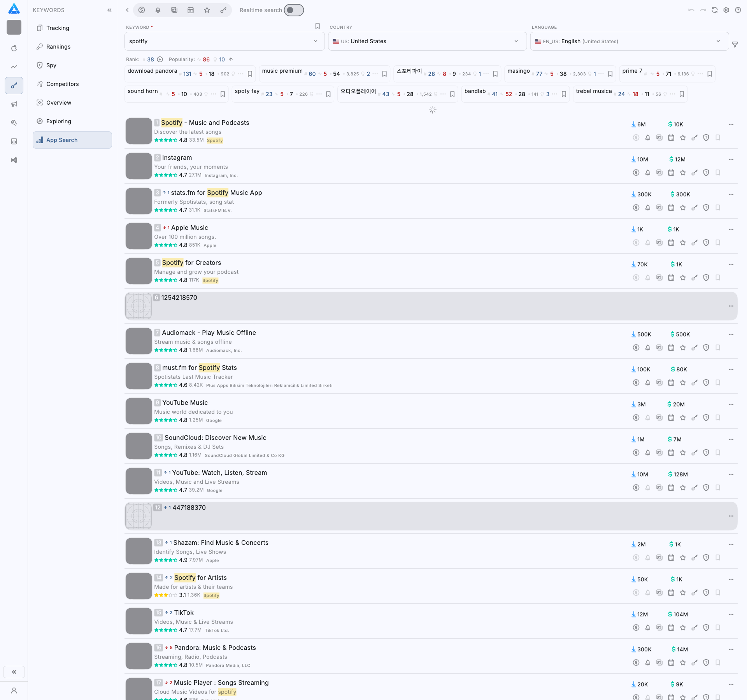
Task: Open three-dots menu for YouTube Music
Action: click(731, 404)
